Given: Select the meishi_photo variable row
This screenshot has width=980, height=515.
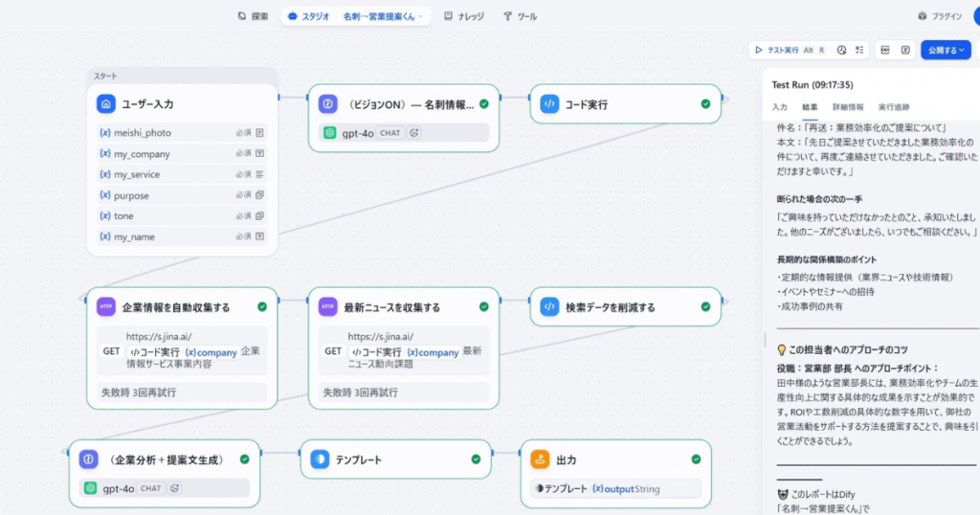Looking at the screenshot, I should pyautogui.click(x=182, y=132).
